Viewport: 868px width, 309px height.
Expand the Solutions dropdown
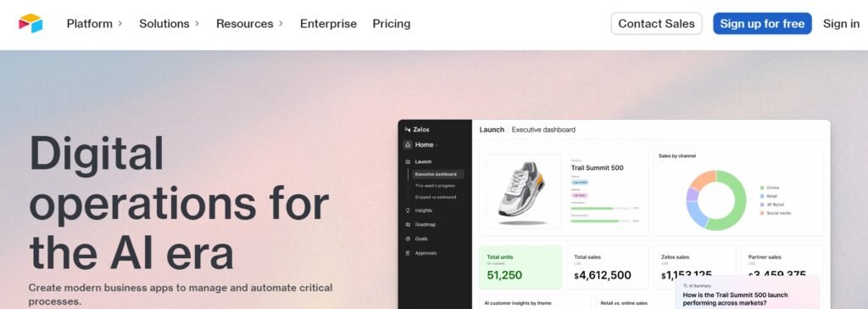point(169,24)
